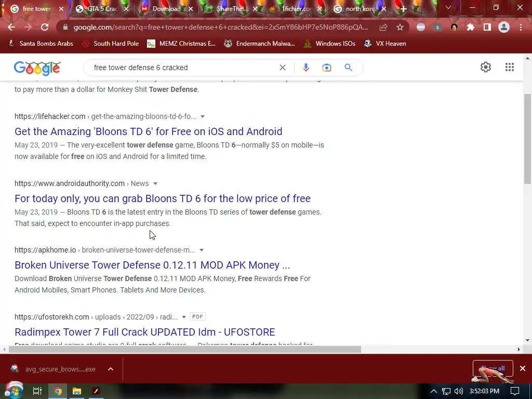This screenshot has width=532, height=399.
Task: Open Santa Bombs Arabs bookmark
Action: click(x=41, y=44)
